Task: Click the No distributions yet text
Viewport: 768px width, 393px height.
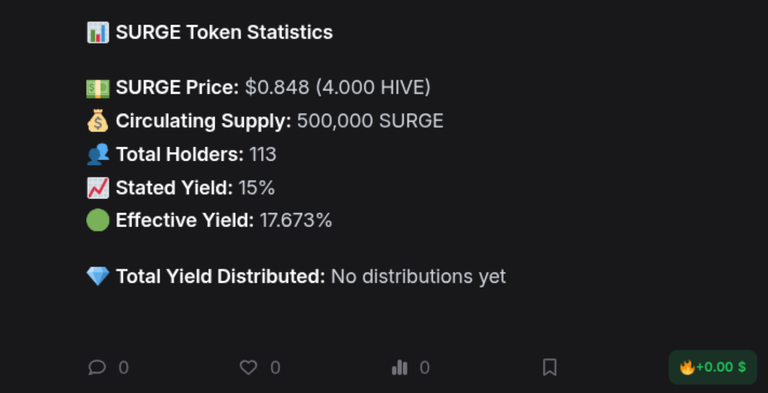Action: [418, 276]
